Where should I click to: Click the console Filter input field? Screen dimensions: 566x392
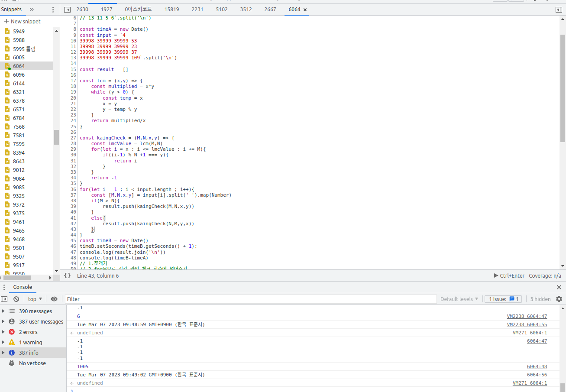click(x=251, y=299)
